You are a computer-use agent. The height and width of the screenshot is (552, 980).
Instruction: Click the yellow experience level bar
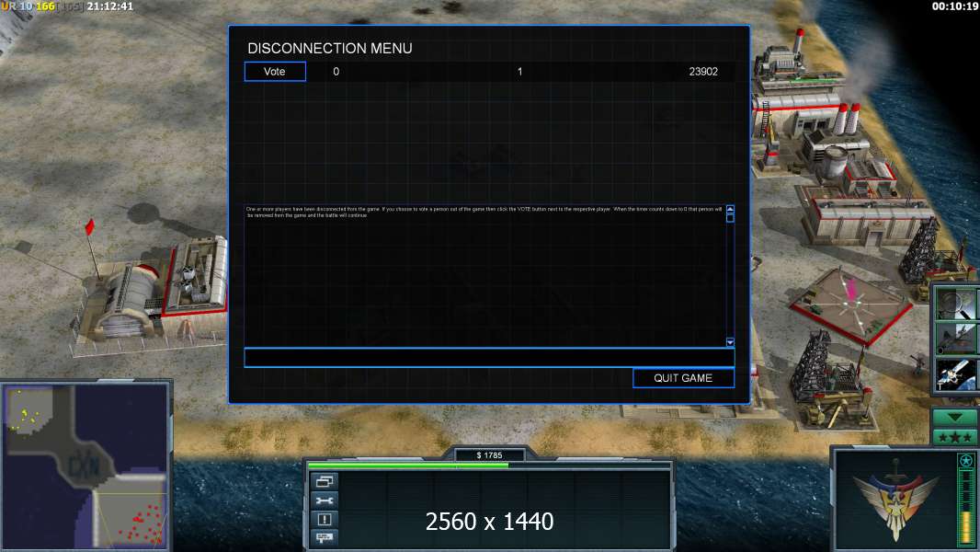(x=966, y=528)
